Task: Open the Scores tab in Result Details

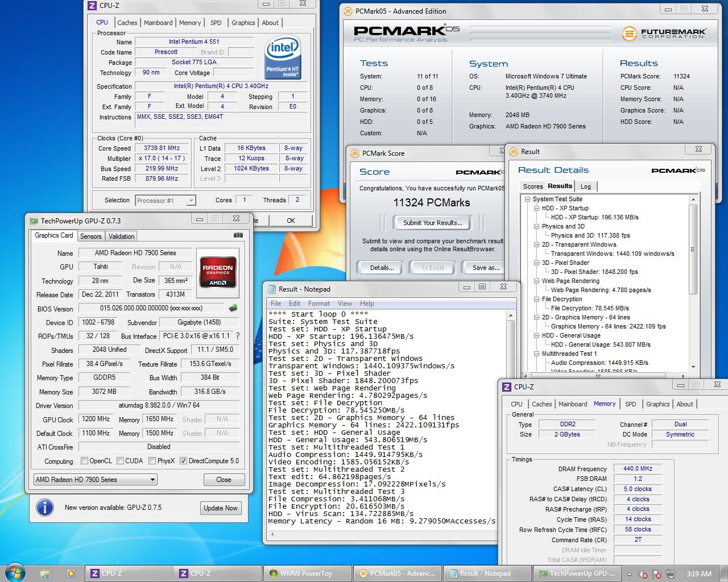Action: coord(533,186)
